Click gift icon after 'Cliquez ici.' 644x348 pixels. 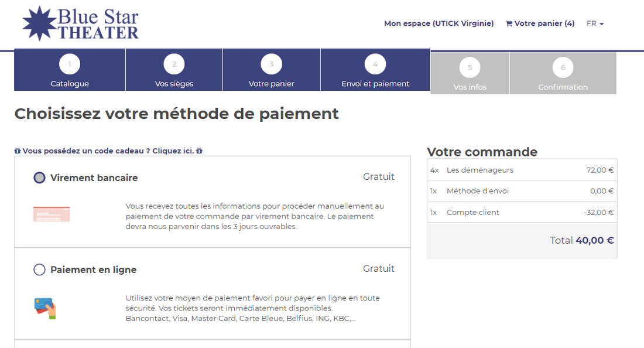pos(199,151)
